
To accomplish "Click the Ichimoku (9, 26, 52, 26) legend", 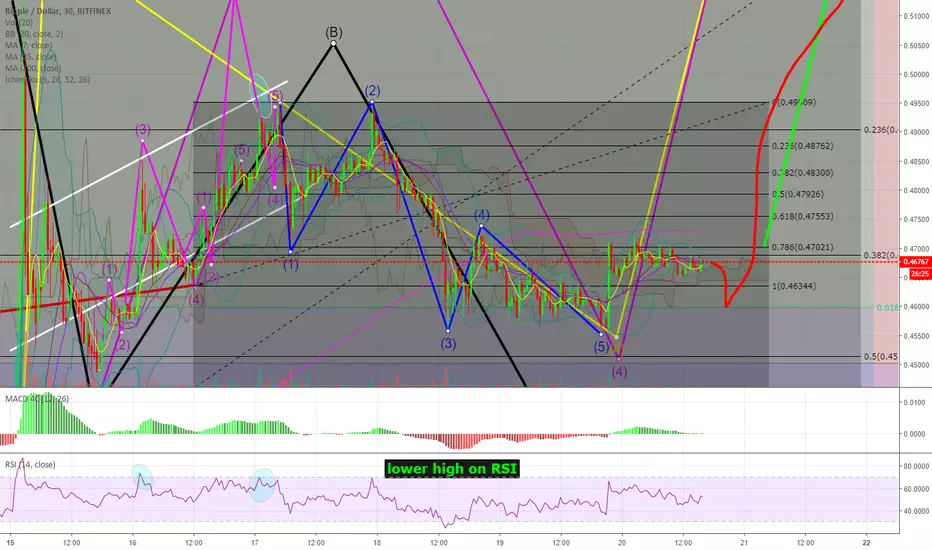I will click(x=48, y=79).
